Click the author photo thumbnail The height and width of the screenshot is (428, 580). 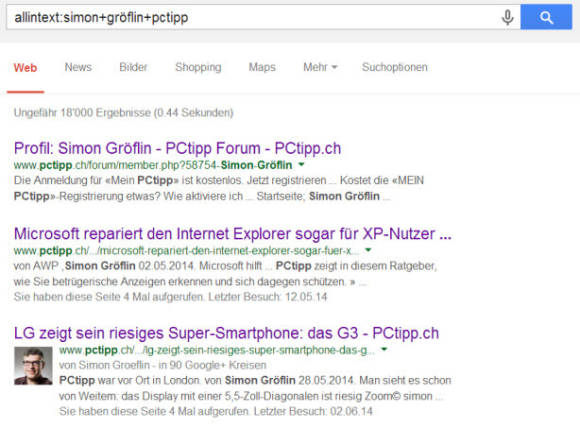tap(33, 365)
